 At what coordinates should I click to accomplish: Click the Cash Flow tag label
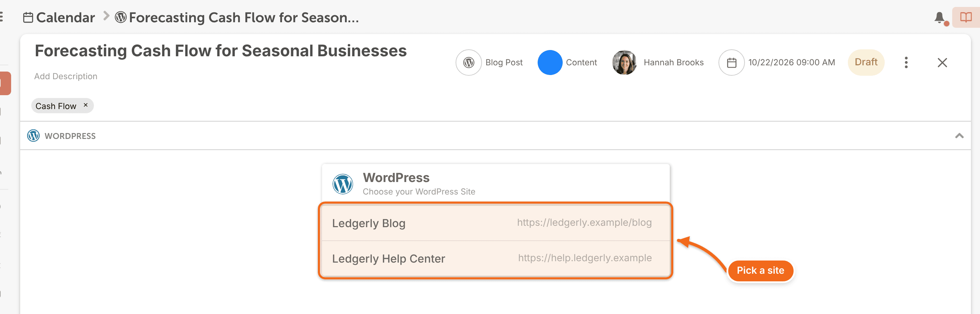point(56,106)
